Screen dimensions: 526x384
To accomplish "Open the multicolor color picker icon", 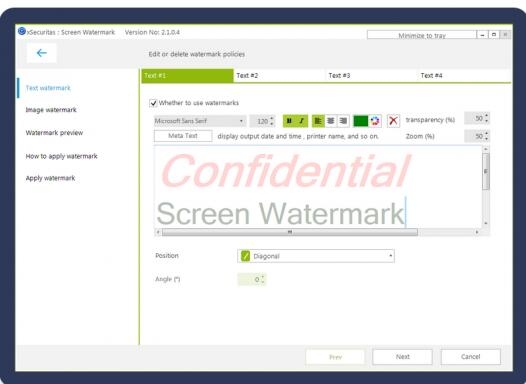I will [375, 121].
